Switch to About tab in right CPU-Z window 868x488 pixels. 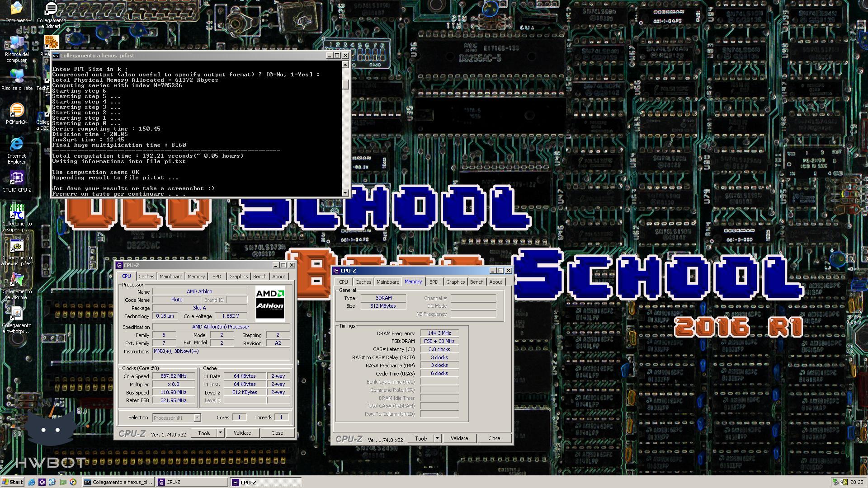pyautogui.click(x=496, y=282)
